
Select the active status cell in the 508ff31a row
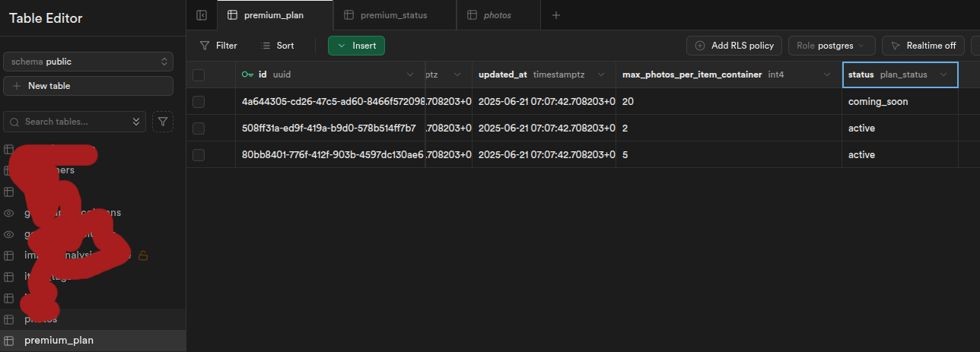tap(900, 128)
